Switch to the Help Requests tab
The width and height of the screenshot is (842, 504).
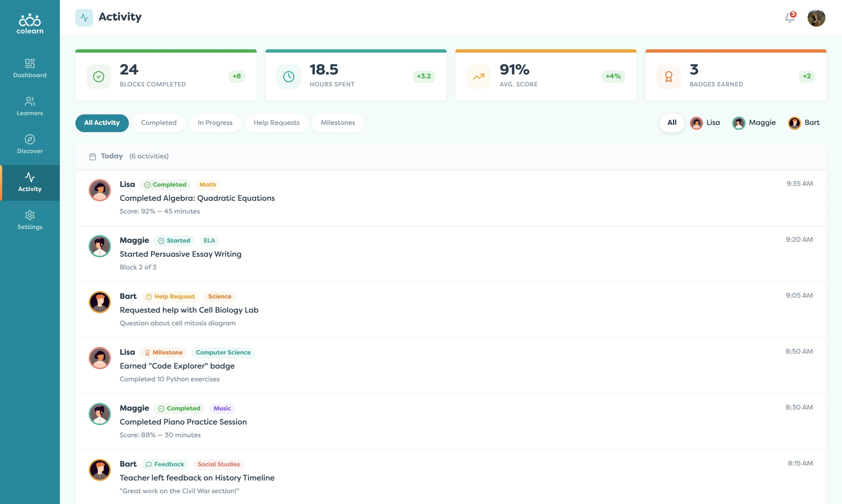click(277, 123)
